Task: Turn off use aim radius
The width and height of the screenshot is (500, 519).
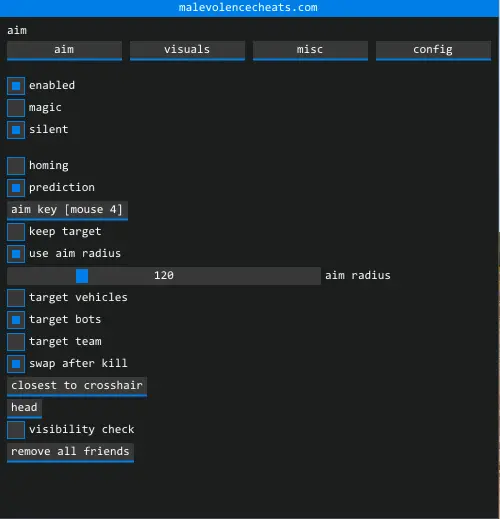Action: click(x=16, y=254)
